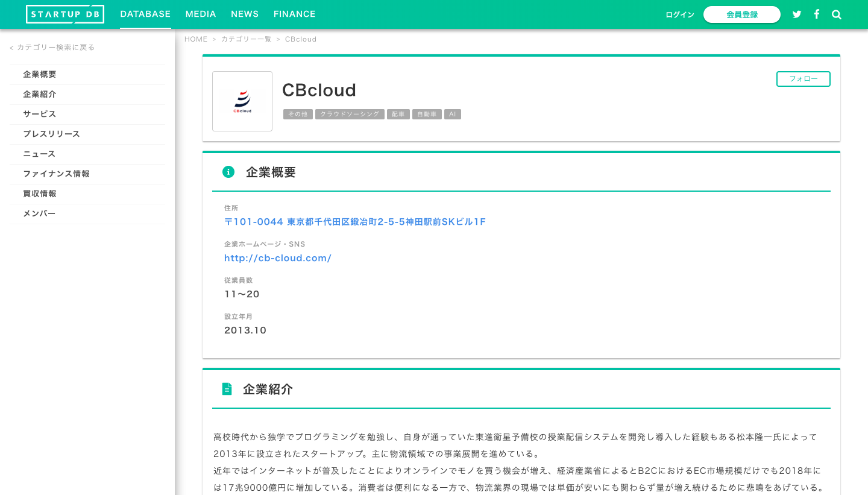Select ファイナンス情報 in sidebar

pos(87,174)
